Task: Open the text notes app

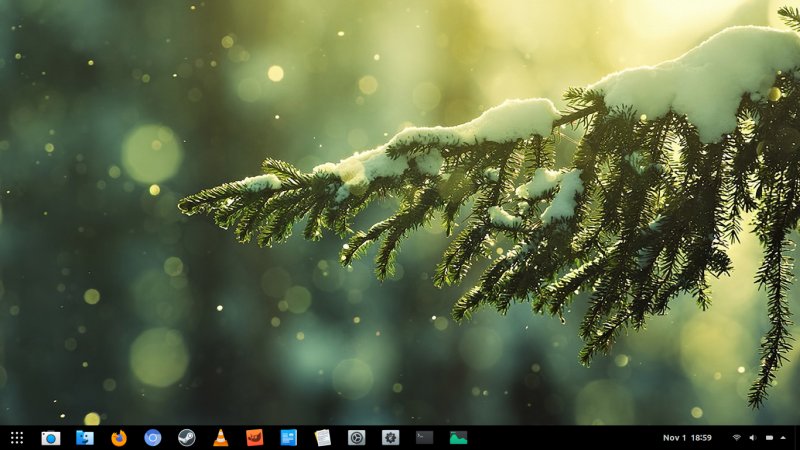Action: click(322, 438)
